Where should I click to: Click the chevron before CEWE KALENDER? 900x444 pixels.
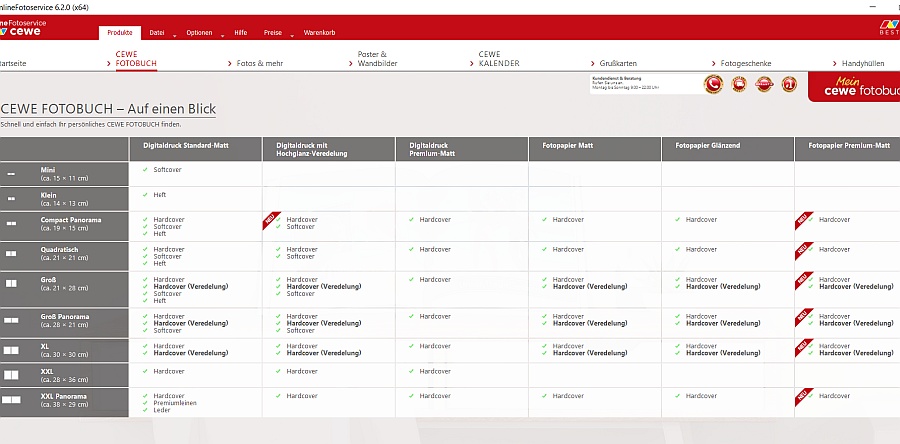(472, 64)
